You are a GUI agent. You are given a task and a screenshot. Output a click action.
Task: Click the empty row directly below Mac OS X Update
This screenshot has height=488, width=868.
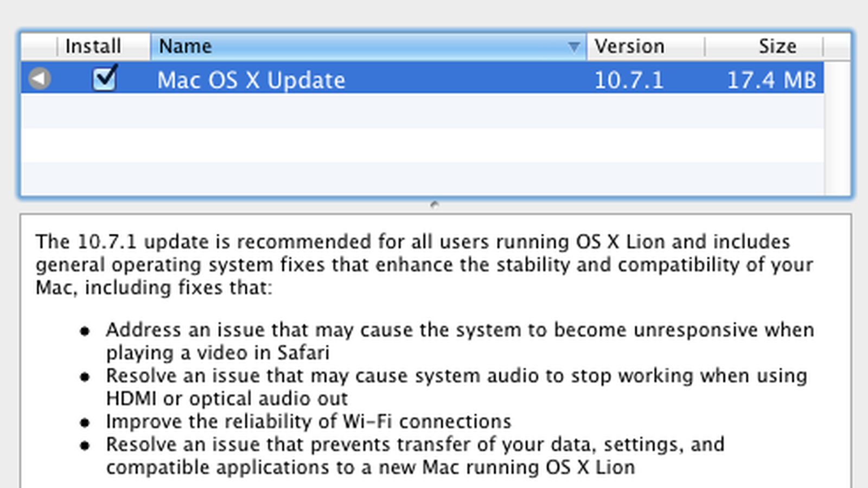pos(423,111)
